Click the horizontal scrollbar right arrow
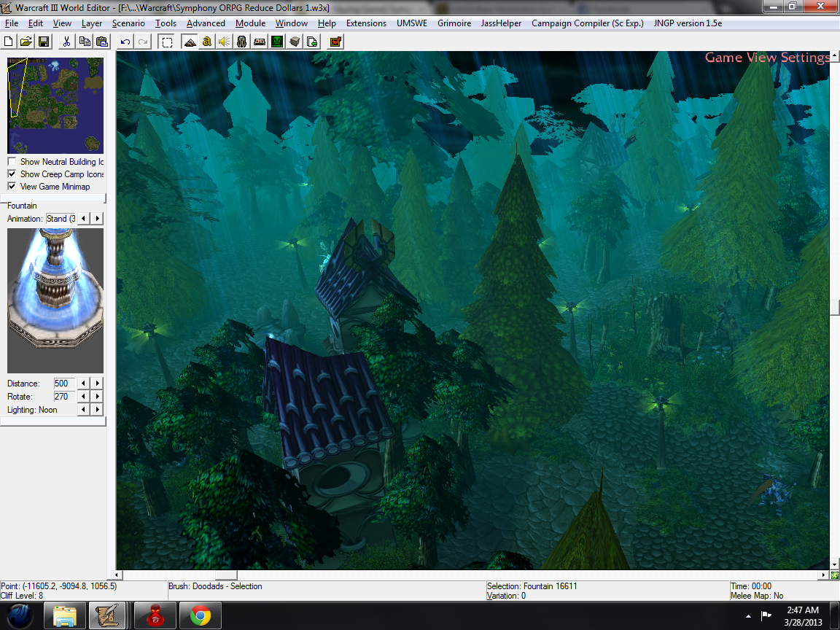This screenshot has width=840, height=630. click(x=824, y=575)
